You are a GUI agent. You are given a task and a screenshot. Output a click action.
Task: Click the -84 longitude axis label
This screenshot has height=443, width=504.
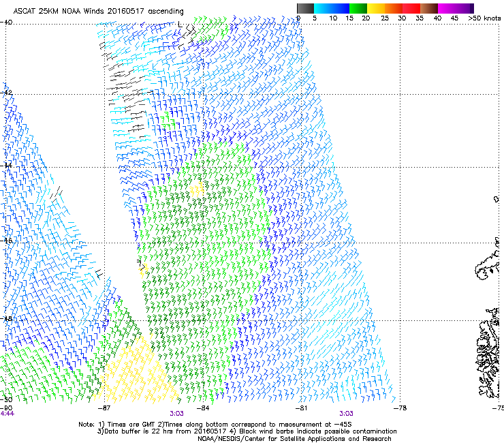[203, 408]
